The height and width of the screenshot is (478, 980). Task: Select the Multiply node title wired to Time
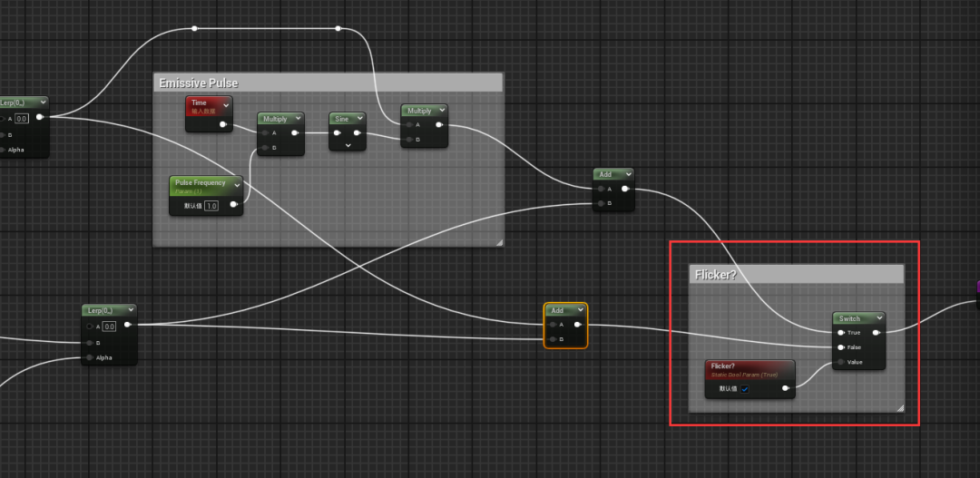click(x=275, y=118)
